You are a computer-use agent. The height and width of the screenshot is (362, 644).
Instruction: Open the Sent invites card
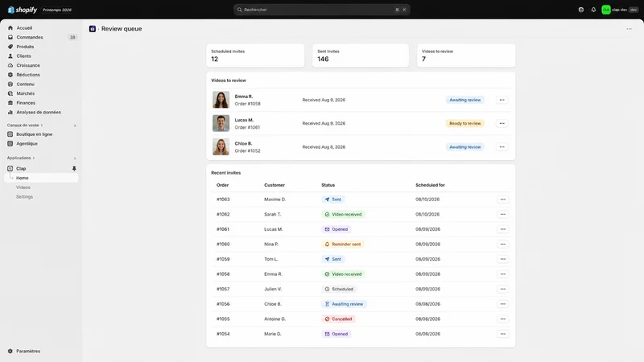tap(361, 56)
